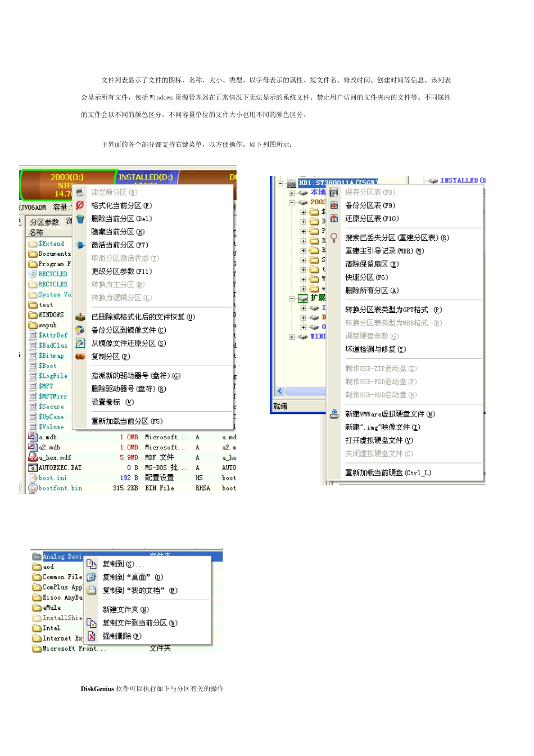Image resolution: width=534 pixels, height=756 pixels.
Task: Select the 2003(O:) NTFS partition bar
Action: pos(67,185)
